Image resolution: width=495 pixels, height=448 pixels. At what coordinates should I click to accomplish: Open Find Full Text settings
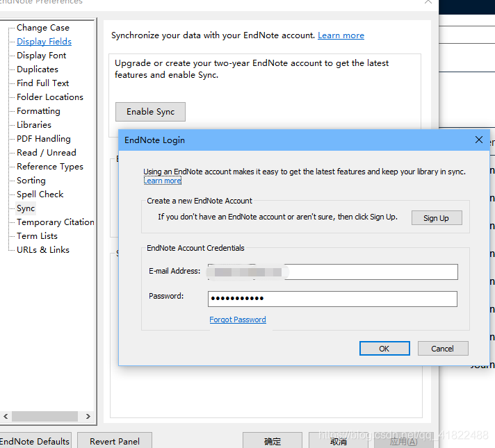42,83
